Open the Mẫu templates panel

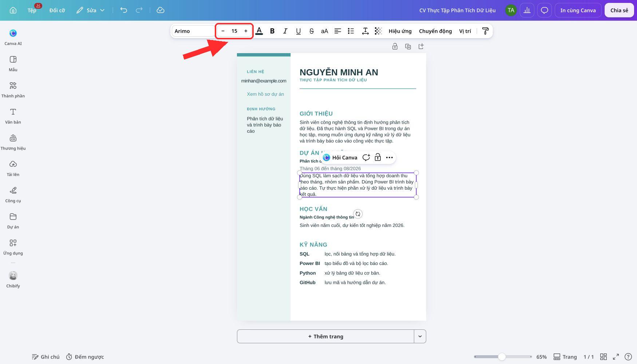pyautogui.click(x=13, y=64)
